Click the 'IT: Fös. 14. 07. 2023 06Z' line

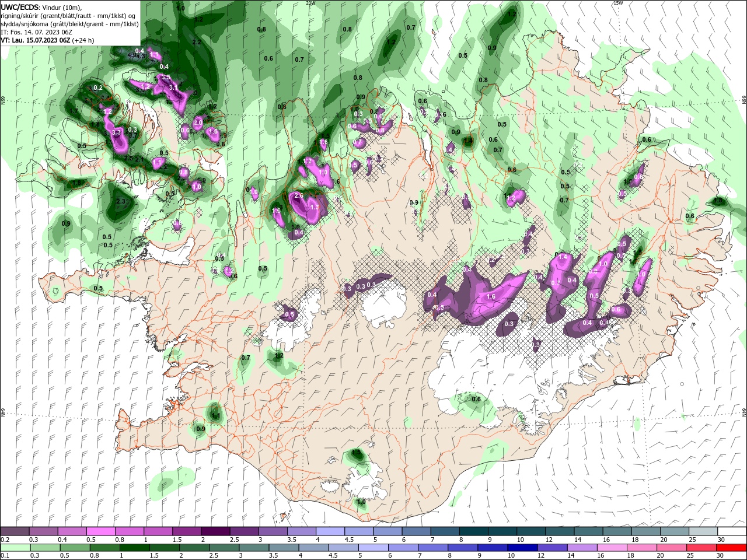[36, 32]
